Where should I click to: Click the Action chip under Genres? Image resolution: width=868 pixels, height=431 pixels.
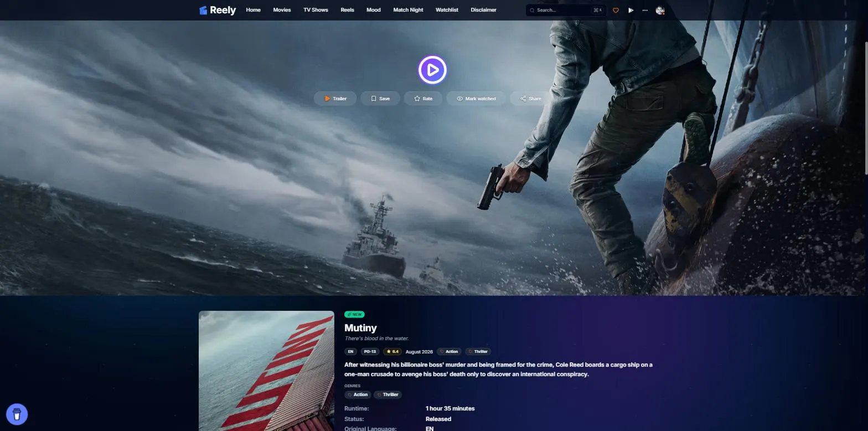click(x=357, y=394)
